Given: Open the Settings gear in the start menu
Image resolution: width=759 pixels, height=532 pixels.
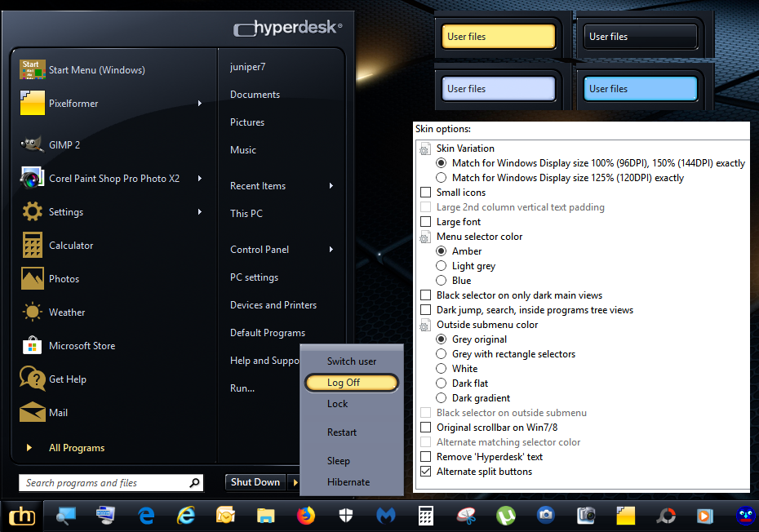Looking at the screenshot, I should pos(33,211).
